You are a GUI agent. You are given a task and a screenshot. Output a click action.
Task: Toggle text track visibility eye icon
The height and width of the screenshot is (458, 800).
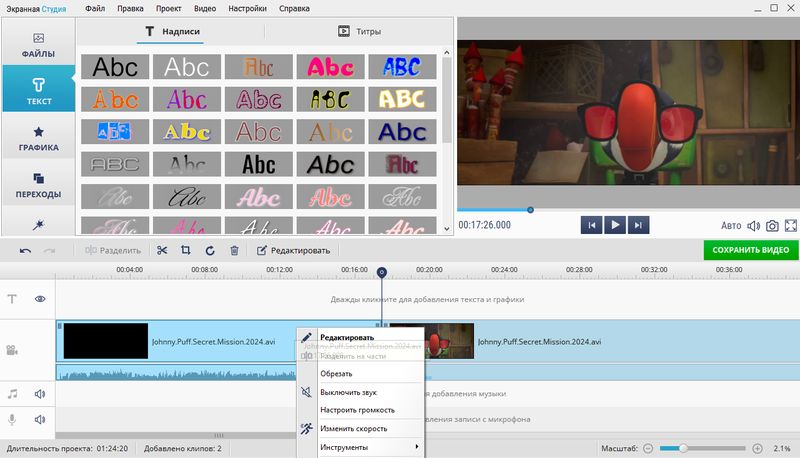tap(41, 299)
